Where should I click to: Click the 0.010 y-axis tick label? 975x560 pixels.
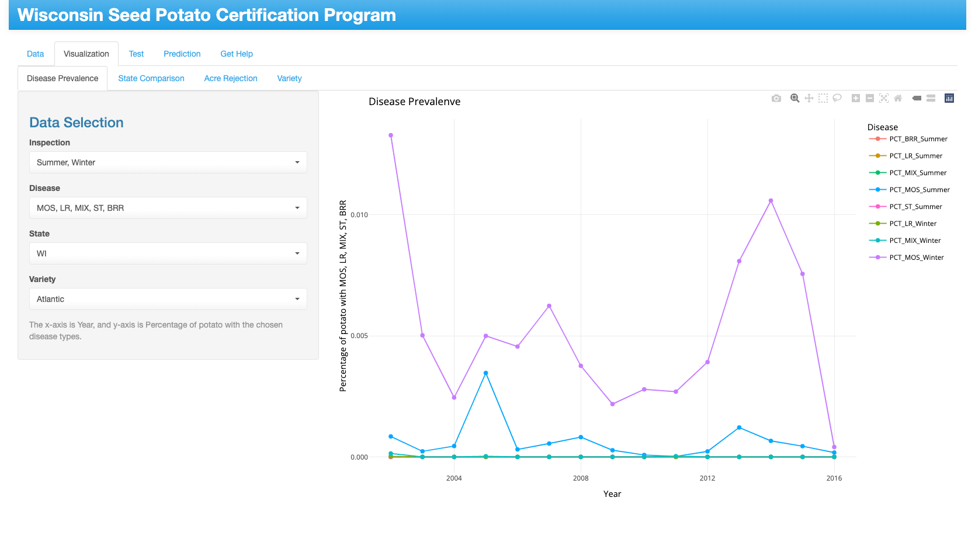pos(359,215)
